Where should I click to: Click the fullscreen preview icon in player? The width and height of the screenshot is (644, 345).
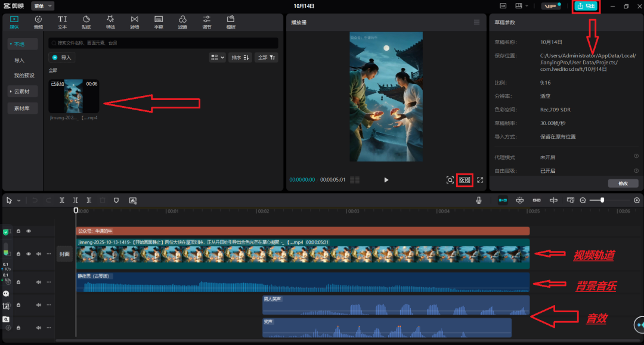point(480,180)
